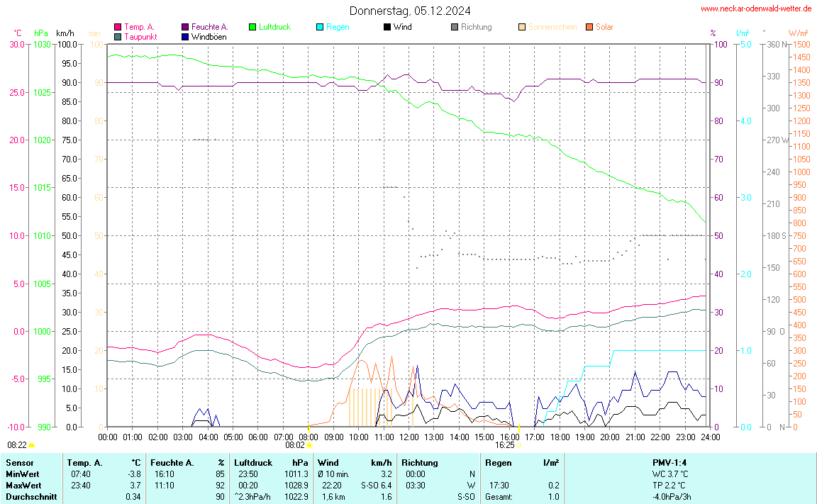Click the orange Solar legend swatch
The height and width of the screenshot is (504, 817).
[x=589, y=27]
